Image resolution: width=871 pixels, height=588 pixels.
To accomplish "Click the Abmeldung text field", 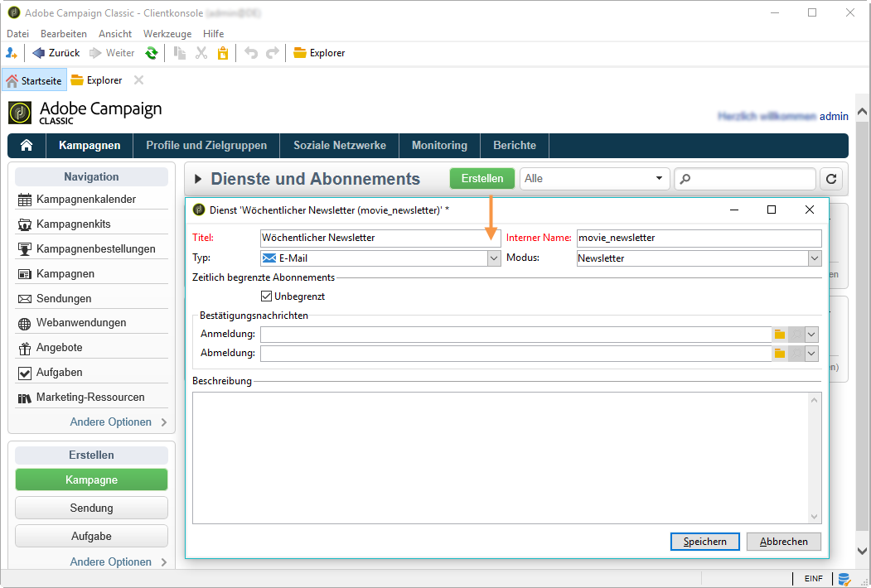I will tap(515, 353).
